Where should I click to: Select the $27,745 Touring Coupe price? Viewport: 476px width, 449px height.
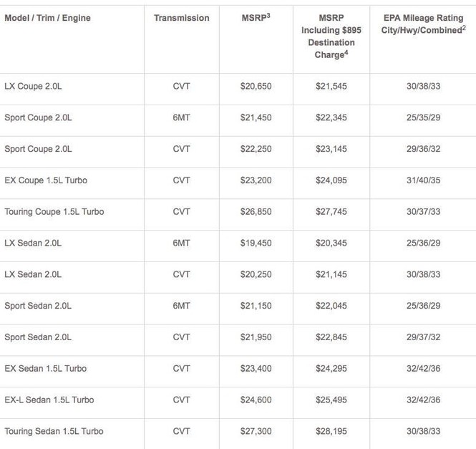(331, 212)
